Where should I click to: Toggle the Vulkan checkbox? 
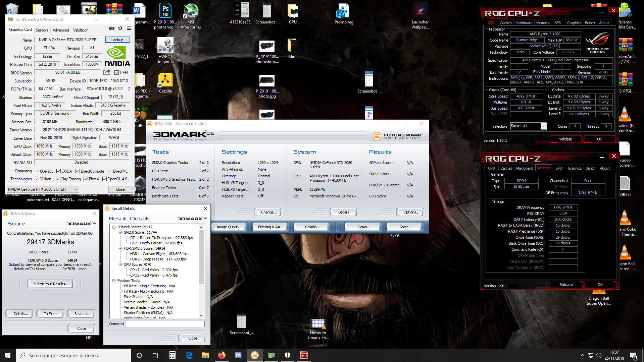pyautogui.click(x=37, y=179)
